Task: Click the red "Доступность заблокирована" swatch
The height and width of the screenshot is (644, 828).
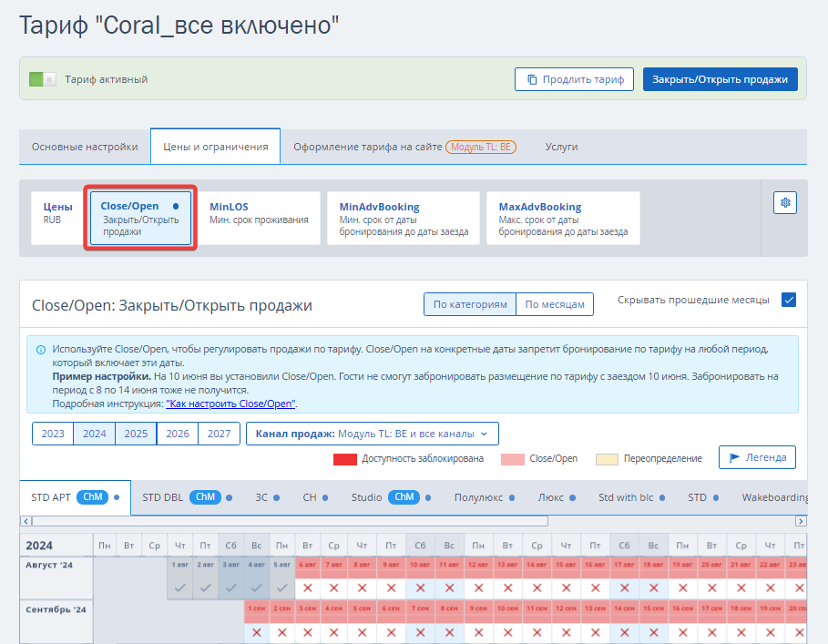Action: (345, 459)
